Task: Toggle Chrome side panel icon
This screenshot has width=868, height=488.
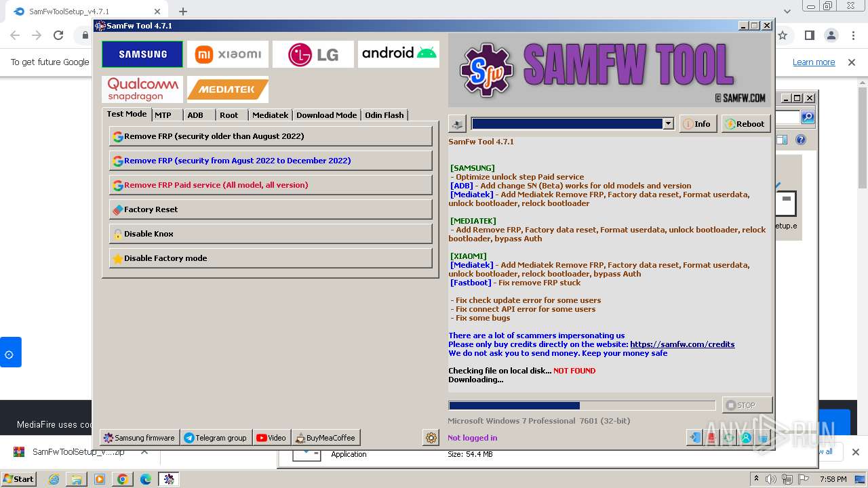Action: click(809, 35)
